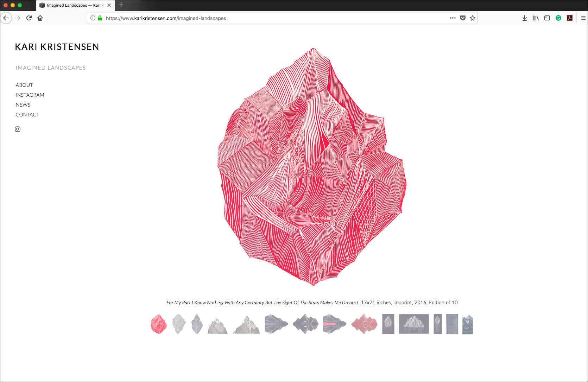The width and height of the screenshot is (588, 382).
Task: Navigate to the CONTACT page
Action: (x=27, y=114)
